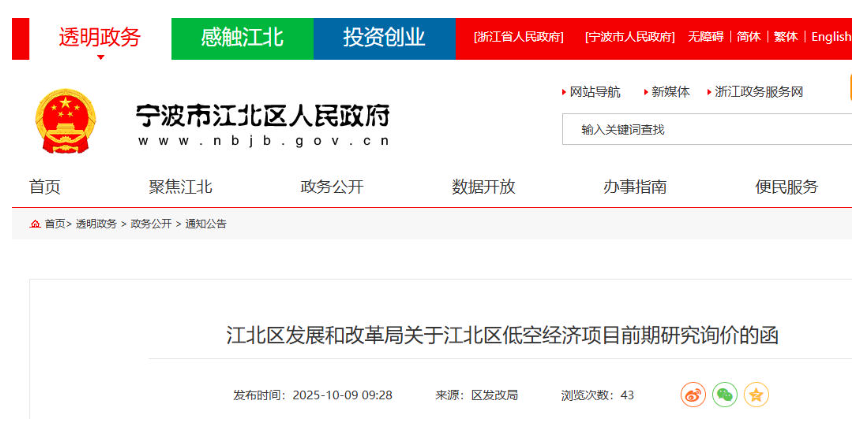Click the star favorite icon
The width and height of the screenshot is (863, 442).
[x=756, y=395]
